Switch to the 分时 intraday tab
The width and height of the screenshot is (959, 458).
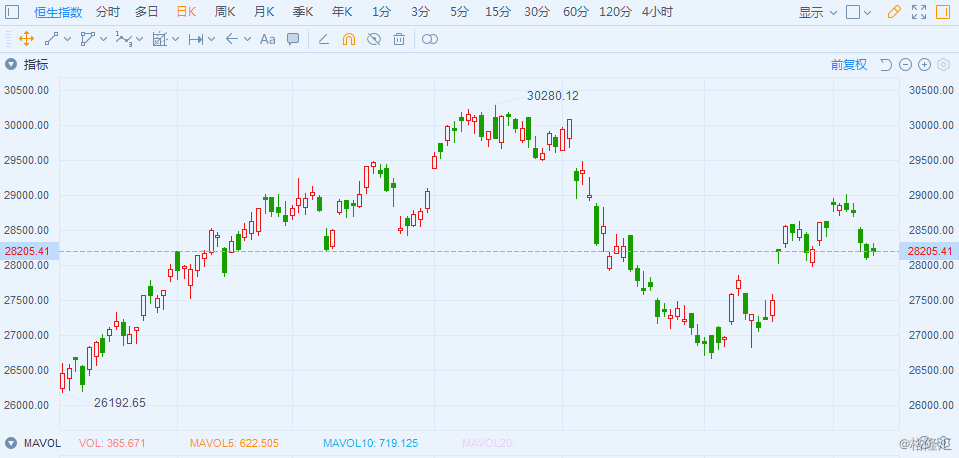pyautogui.click(x=108, y=12)
